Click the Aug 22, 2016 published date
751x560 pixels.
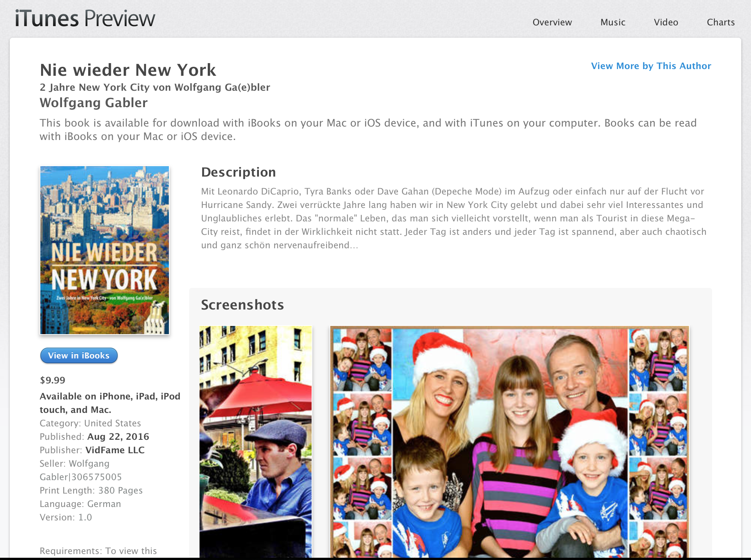(118, 437)
